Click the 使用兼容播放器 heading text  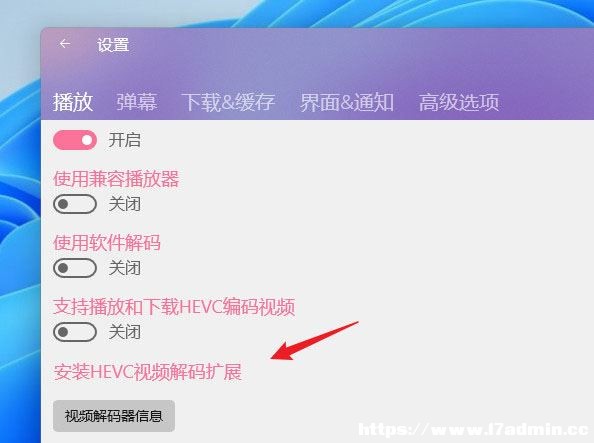click(116, 179)
